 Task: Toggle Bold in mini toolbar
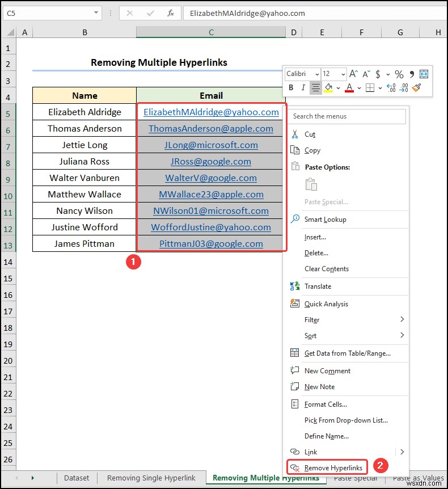pos(291,87)
